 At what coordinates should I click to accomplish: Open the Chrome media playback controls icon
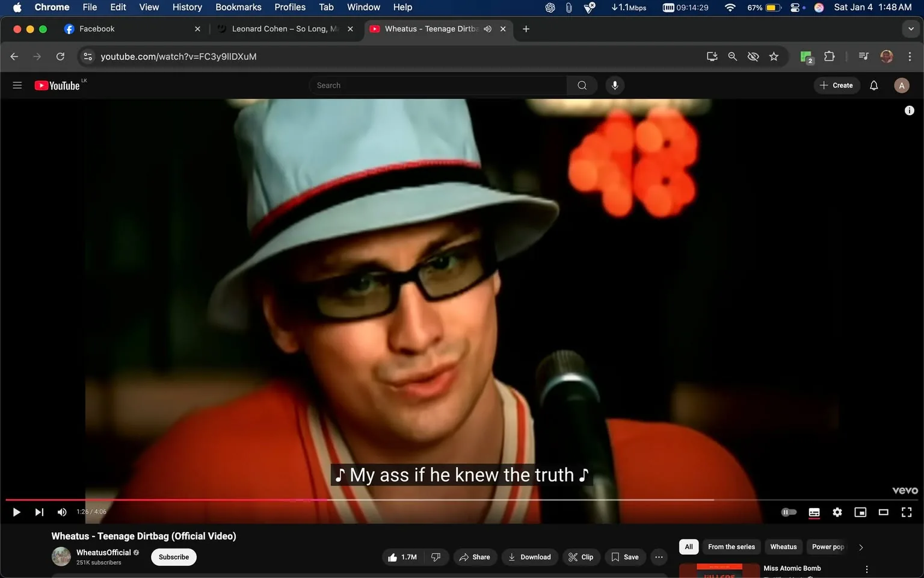click(x=863, y=56)
